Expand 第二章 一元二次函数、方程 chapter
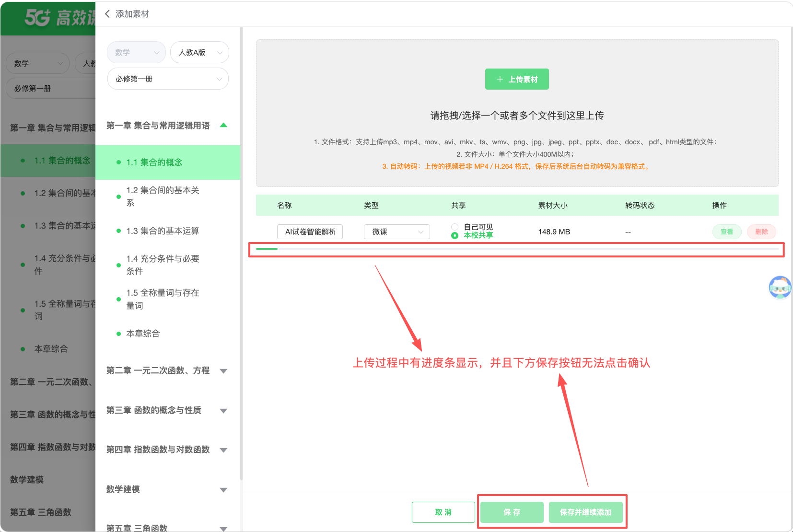 click(x=223, y=370)
